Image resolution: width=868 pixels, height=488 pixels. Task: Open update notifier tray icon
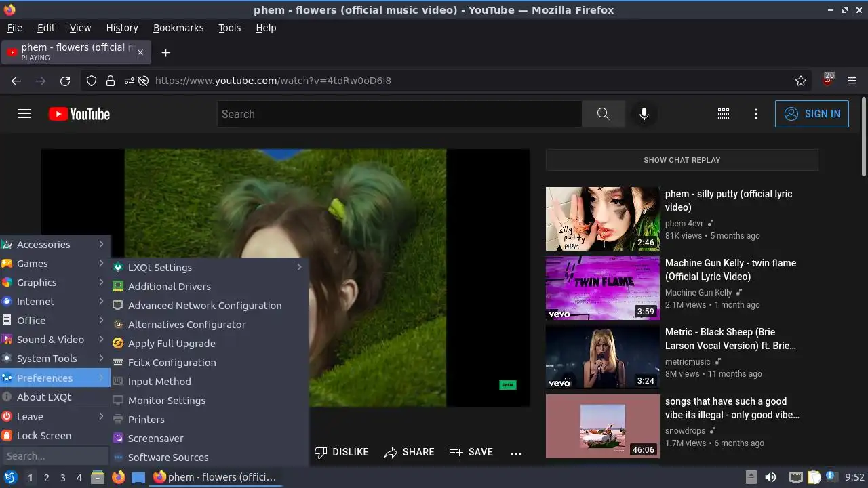pos(831,477)
